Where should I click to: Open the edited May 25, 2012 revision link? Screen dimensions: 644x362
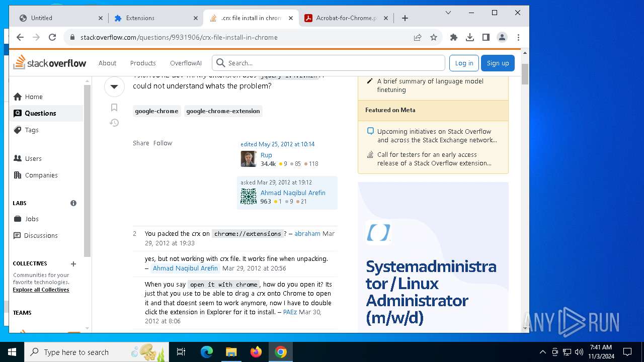(277, 144)
